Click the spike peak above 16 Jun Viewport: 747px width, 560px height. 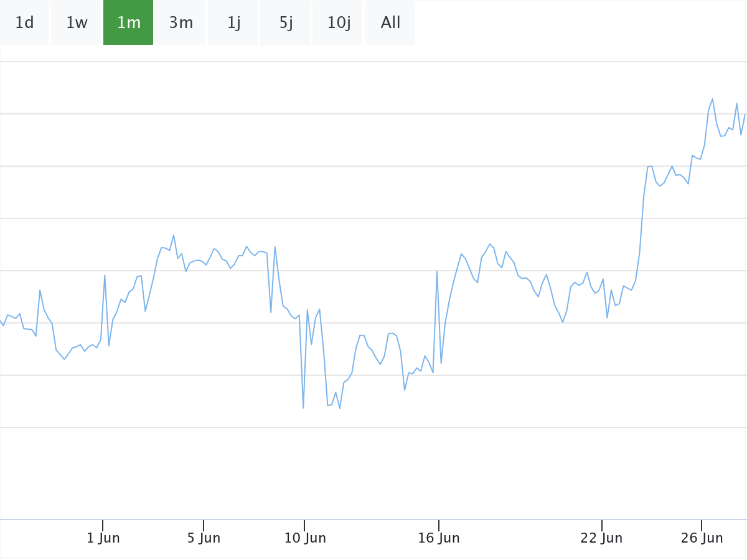pos(437,271)
